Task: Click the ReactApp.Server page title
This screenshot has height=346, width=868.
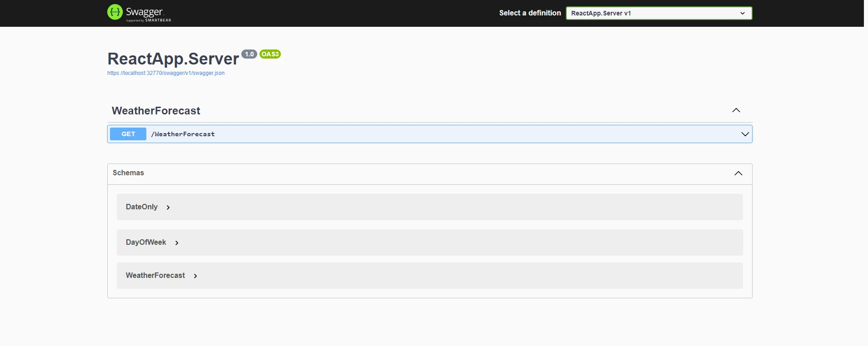Action: point(173,59)
